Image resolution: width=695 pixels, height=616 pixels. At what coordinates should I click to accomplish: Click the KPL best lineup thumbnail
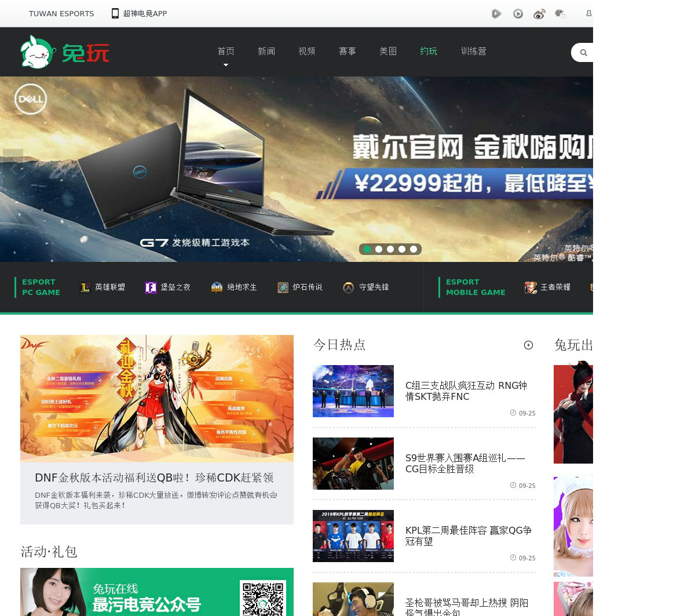353,536
